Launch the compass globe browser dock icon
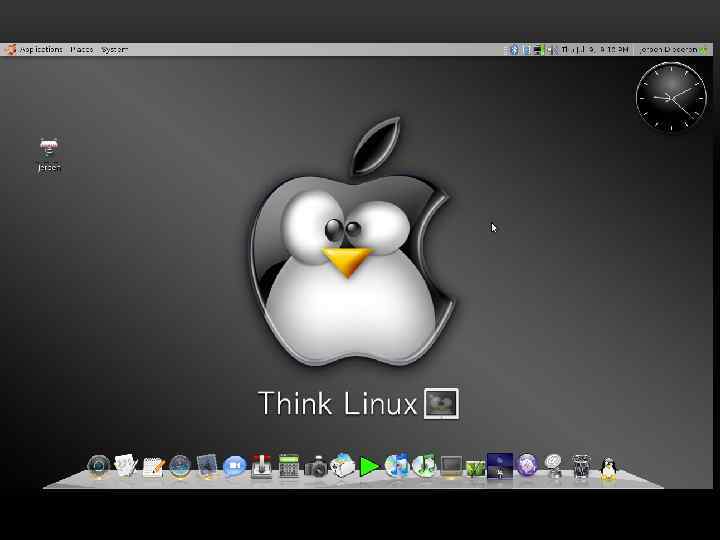Image resolution: width=720 pixels, height=540 pixels. (x=180, y=467)
